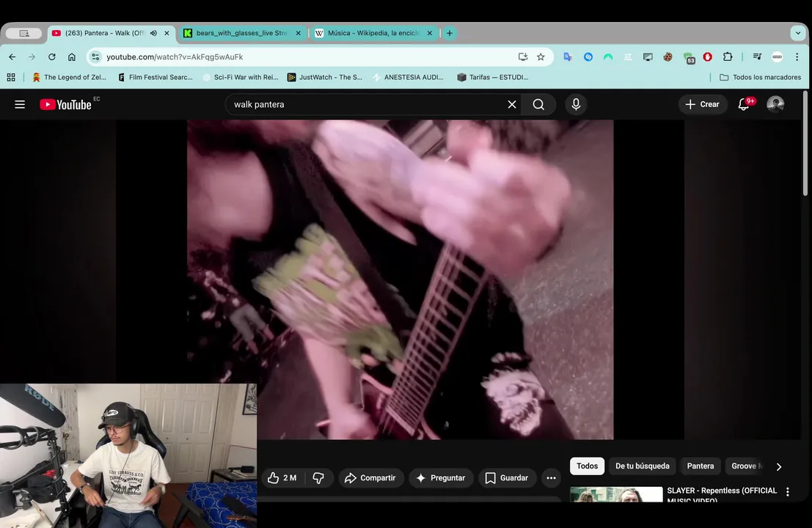The height and width of the screenshot is (528, 812).
Task: Open browser home page
Action: pyautogui.click(x=71, y=57)
